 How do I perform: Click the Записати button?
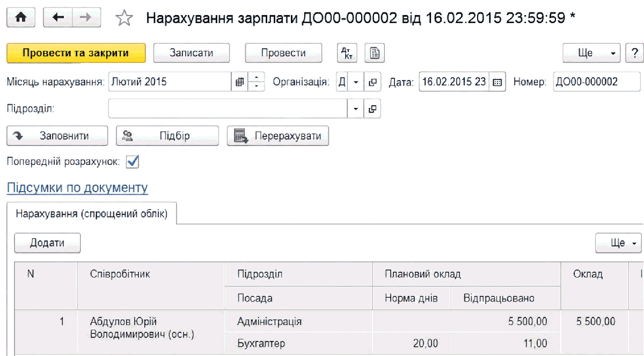click(x=192, y=53)
